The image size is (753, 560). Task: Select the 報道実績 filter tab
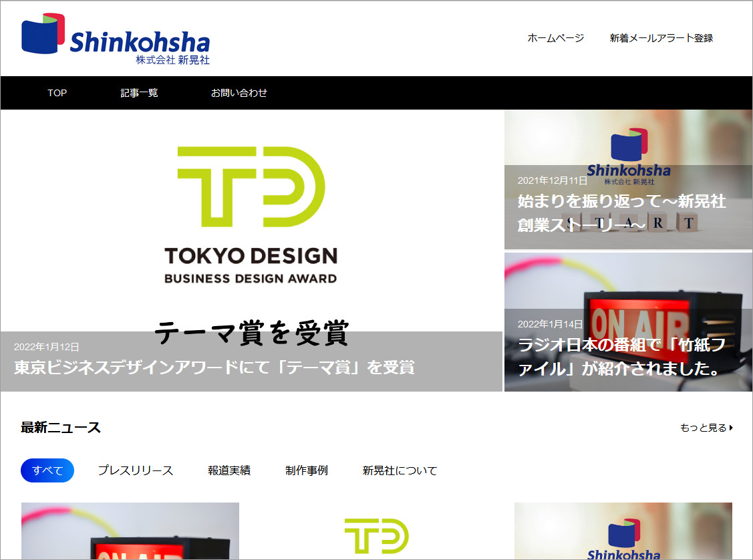tap(229, 470)
